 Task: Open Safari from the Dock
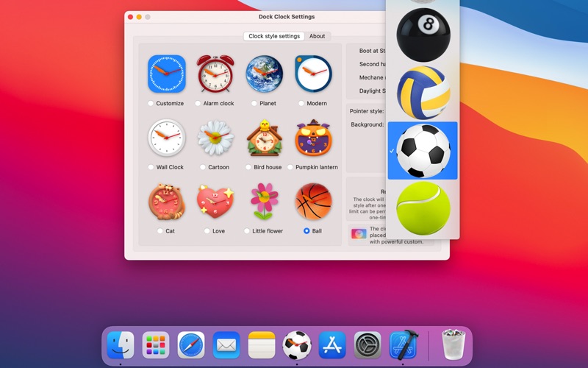tap(191, 345)
